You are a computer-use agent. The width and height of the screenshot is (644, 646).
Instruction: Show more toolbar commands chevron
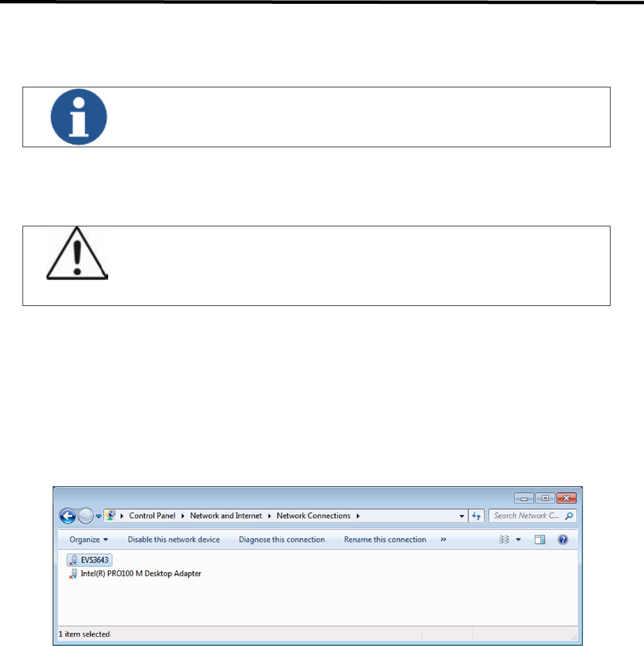pos(444,539)
